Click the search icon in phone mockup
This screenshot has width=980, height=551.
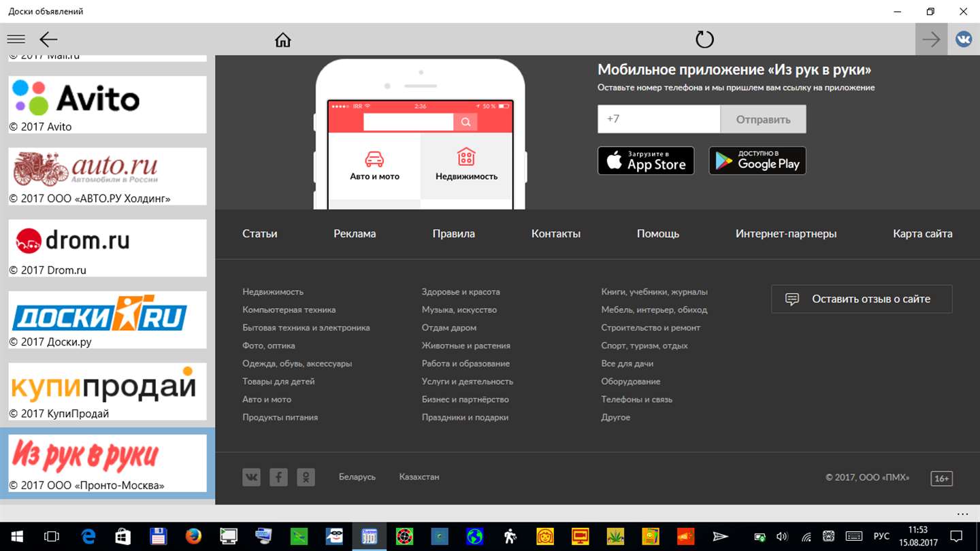465,122
